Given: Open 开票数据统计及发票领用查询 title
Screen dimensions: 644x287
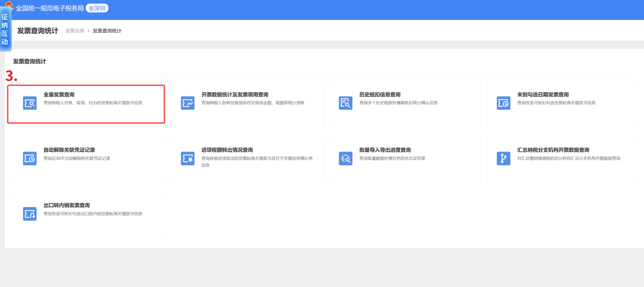Looking at the screenshot, I should click(235, 95).
